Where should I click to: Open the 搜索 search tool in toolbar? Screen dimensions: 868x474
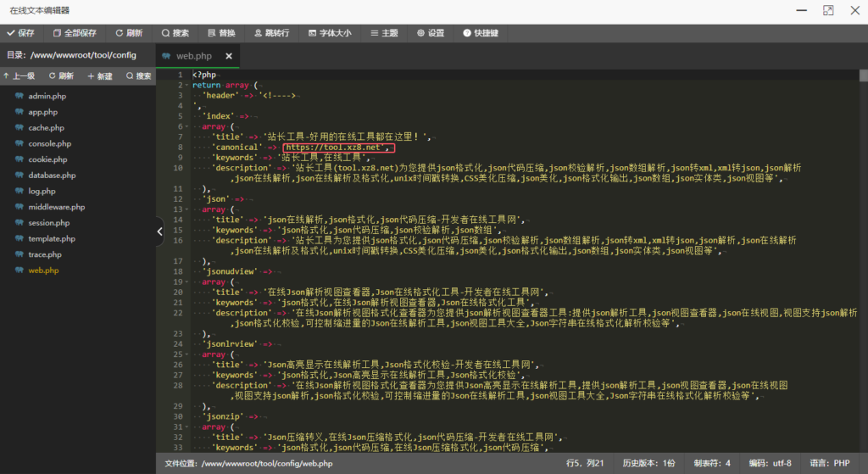175,33
